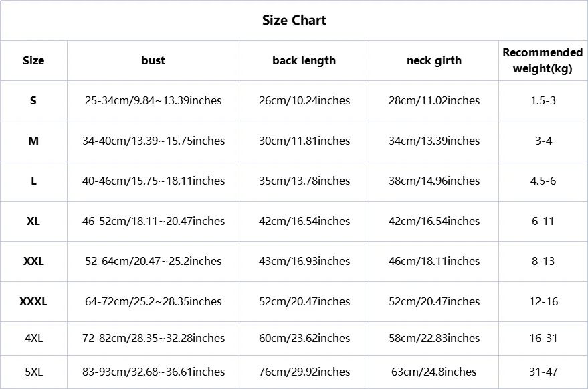Select the 5XL size row label

click(x=33, y=372)
